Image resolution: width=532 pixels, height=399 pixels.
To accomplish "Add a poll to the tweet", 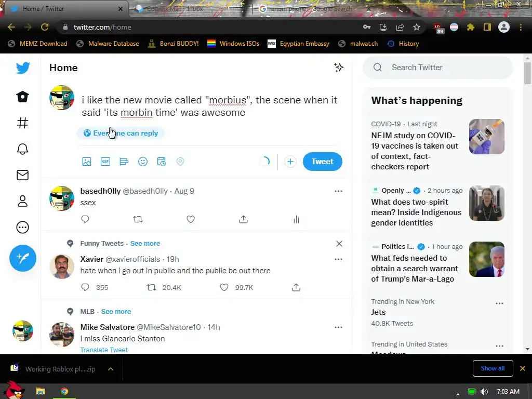I will (124, 162).
